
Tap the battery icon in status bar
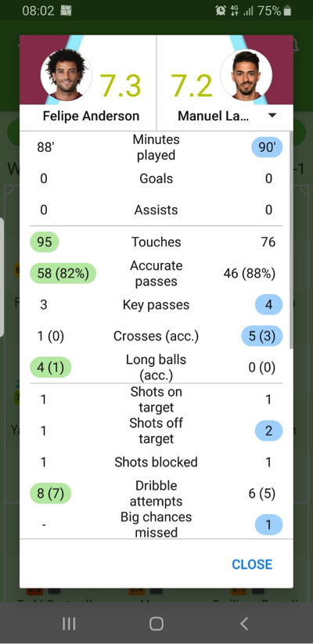(x=287, y=11)
